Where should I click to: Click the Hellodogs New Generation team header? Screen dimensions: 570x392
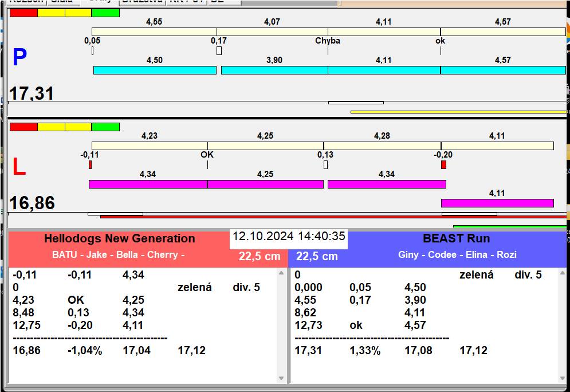pos(119,238)
